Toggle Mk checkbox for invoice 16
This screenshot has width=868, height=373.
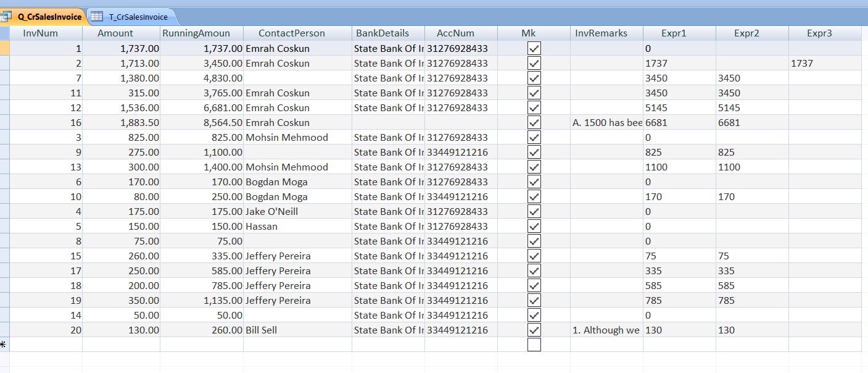(534, 122)
